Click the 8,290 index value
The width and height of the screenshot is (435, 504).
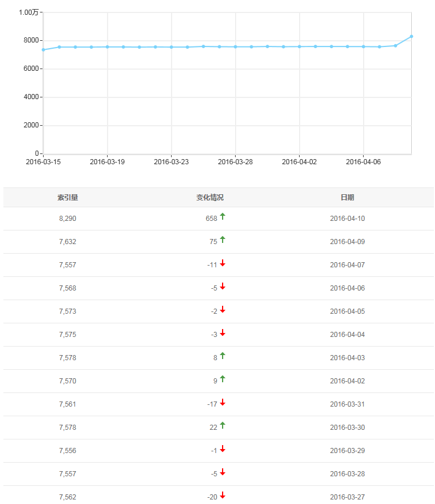pos(67,219)
